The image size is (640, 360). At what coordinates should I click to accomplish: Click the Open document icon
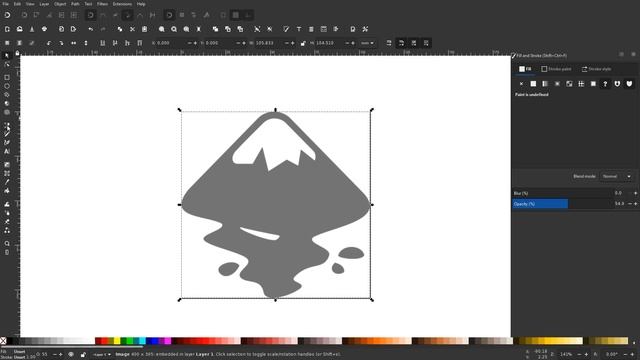click(19, 29)
